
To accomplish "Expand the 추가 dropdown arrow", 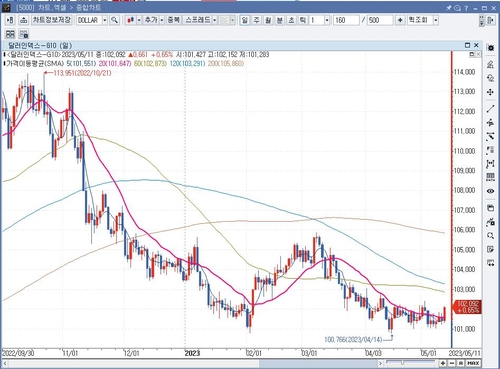I will click(162, 20).
